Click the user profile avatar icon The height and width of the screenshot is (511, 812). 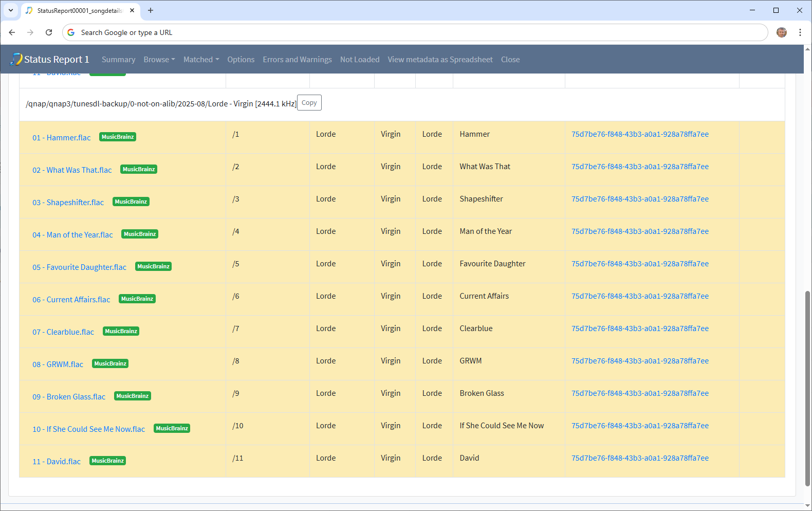[x=781, y=32]
